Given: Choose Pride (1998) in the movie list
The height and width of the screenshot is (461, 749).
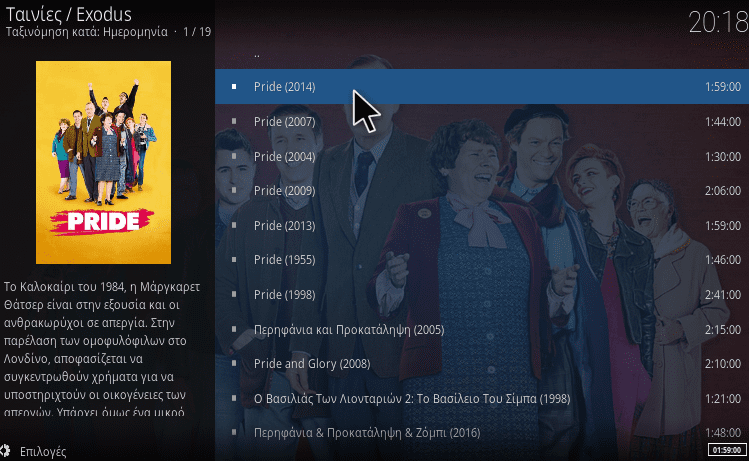Looking at the screenshot, I should [x=482, y=294].
